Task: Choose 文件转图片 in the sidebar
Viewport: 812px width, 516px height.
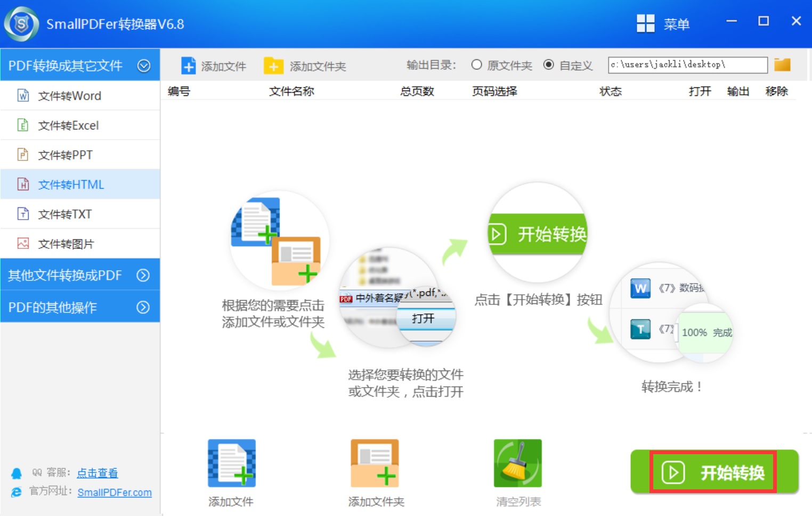Action: pos(80,244)
